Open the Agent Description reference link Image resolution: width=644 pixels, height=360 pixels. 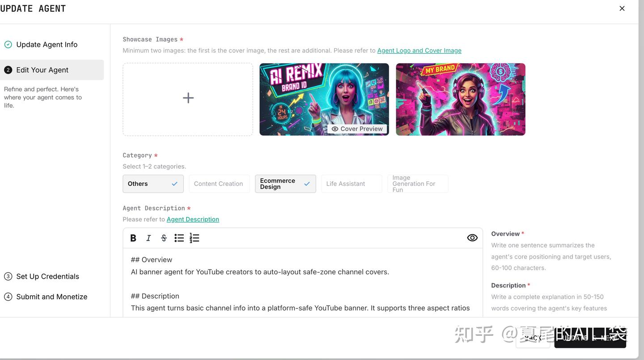tap(193, 219)
